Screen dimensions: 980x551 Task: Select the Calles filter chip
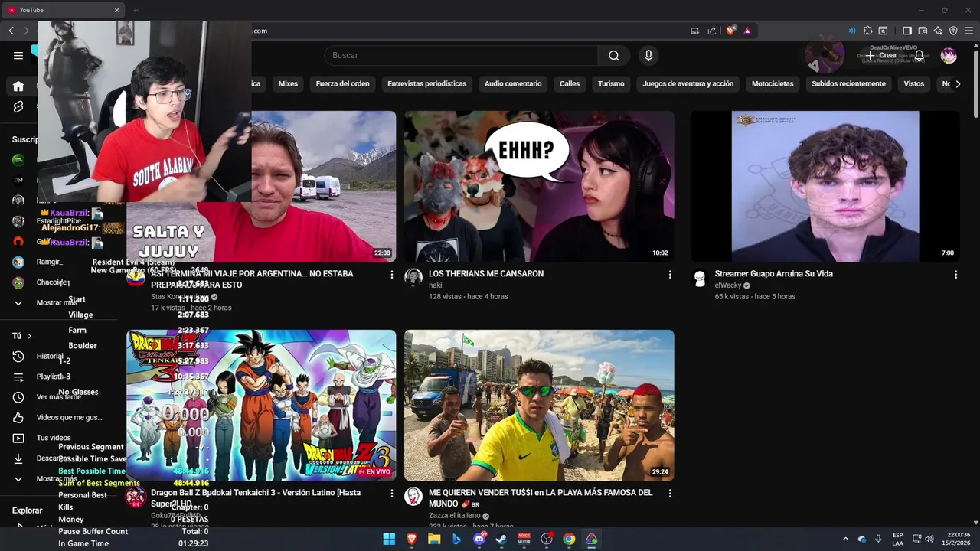tap(570, 84)
